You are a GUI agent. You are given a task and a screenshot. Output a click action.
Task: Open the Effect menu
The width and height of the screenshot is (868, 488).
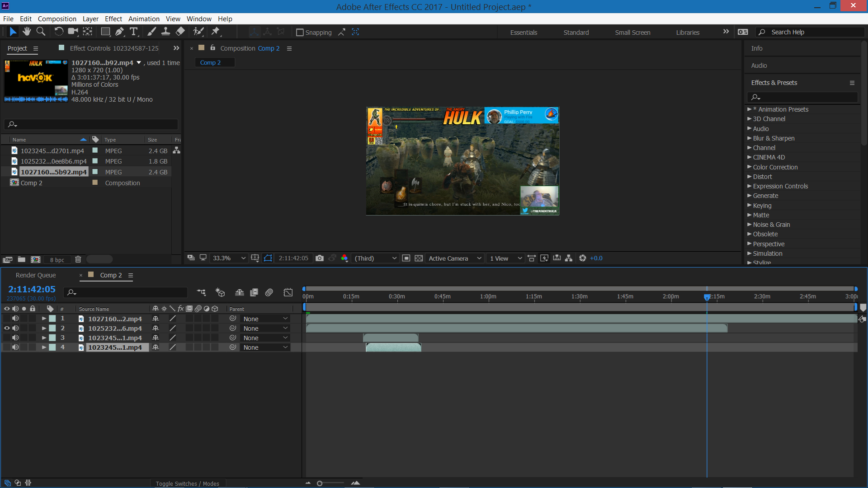pos(113,19)
